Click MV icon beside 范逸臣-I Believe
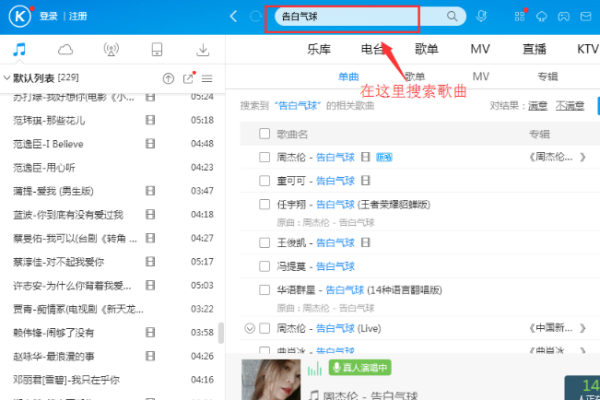 (x=150, y=144)
